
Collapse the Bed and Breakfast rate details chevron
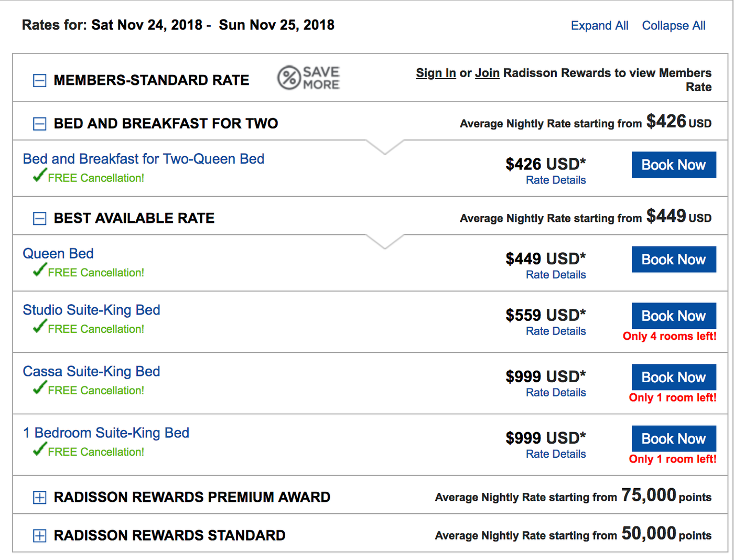384,151
